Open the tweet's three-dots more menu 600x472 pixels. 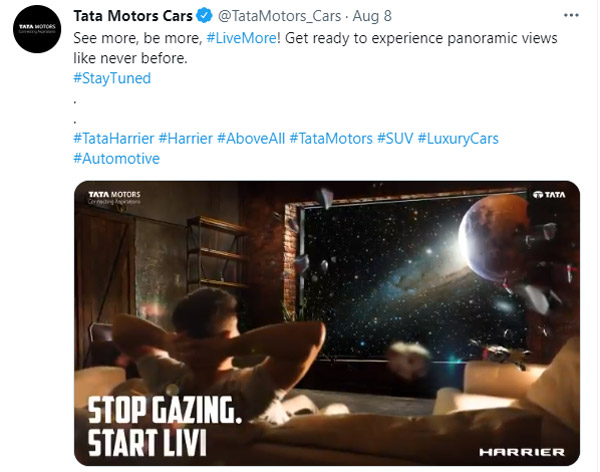[x=571, y=15]
